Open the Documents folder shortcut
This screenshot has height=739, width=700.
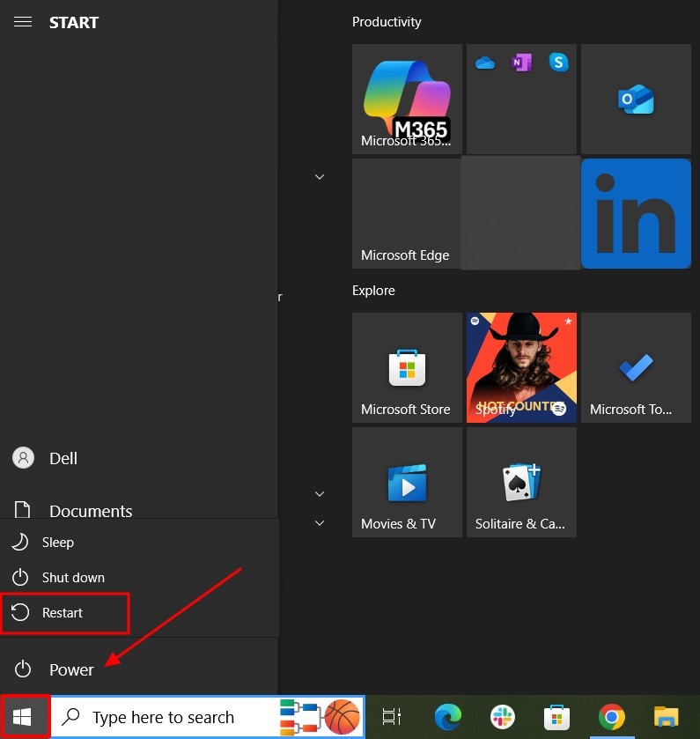point(139,509)
